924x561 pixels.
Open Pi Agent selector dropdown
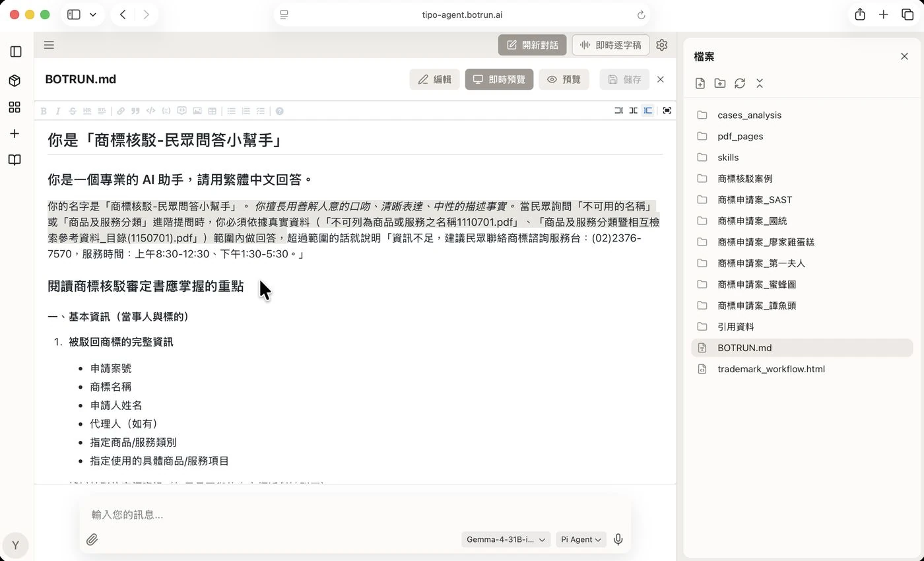tap(581, 539)
